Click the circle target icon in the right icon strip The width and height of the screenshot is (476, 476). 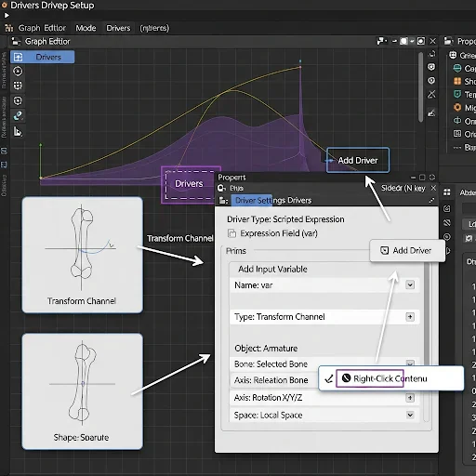click(x=446, y=237)
